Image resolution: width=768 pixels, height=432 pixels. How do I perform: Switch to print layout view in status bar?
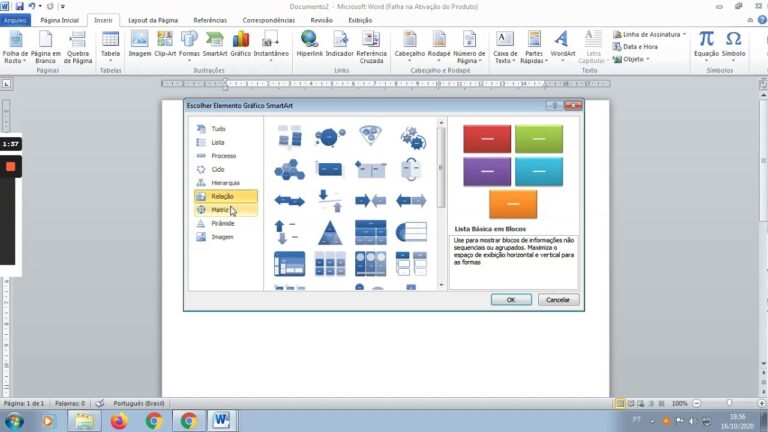(x=620, y=404)
